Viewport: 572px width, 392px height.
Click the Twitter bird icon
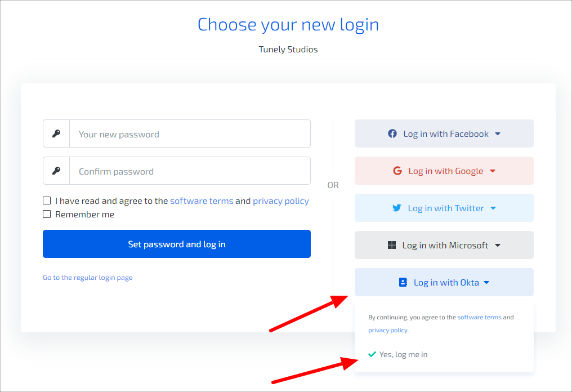click(397, 208)
